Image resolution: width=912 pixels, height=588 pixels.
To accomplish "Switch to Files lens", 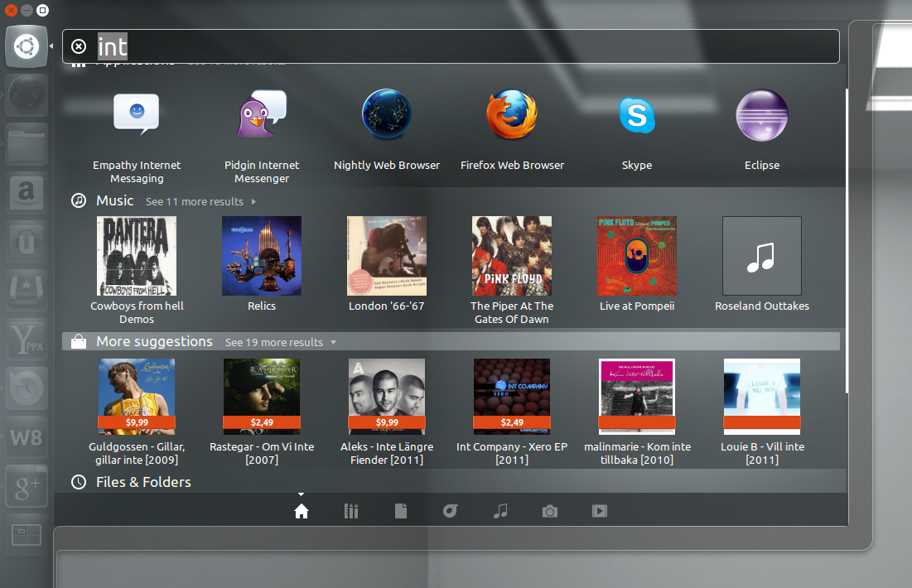I will (x=401, y=511).
